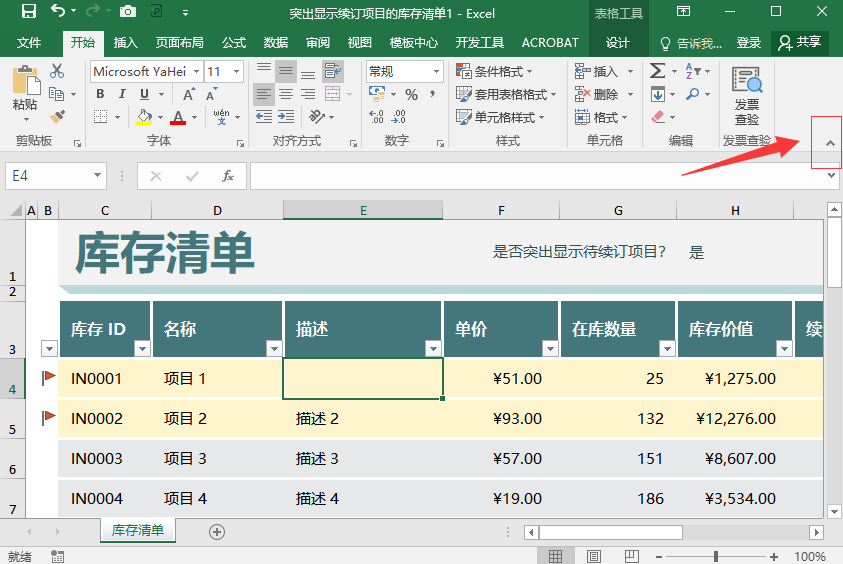Viewport: 843px width, 564px height.
Task: Click the insert function fx icon
Action: (228, 176)
